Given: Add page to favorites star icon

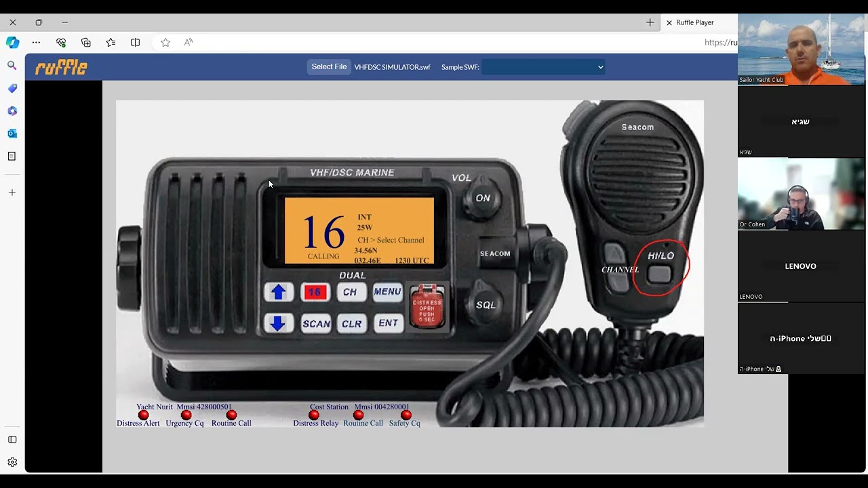Looking at the screenshot, I should (x=165, y=43).
